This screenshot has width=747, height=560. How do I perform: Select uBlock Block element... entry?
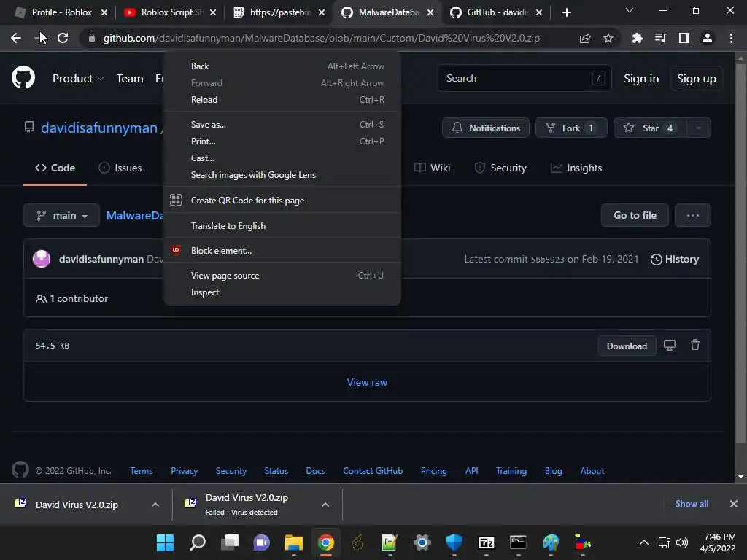(x=282, y=251)
